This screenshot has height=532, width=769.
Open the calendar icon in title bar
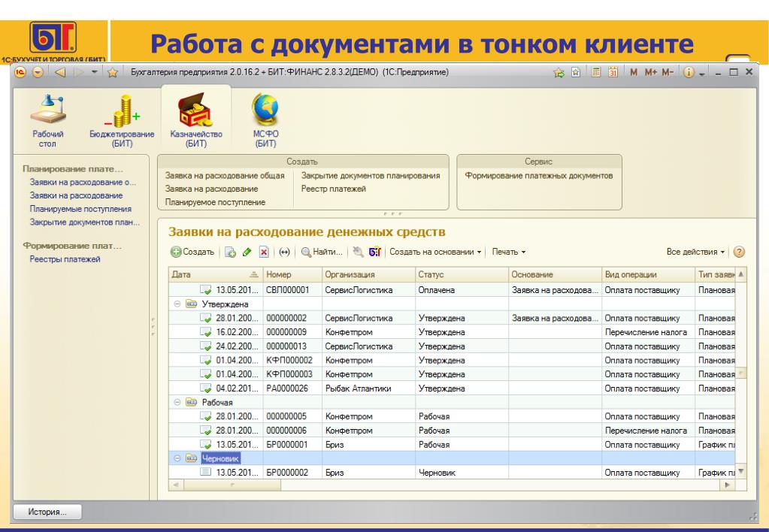click(x=613, y=72)
